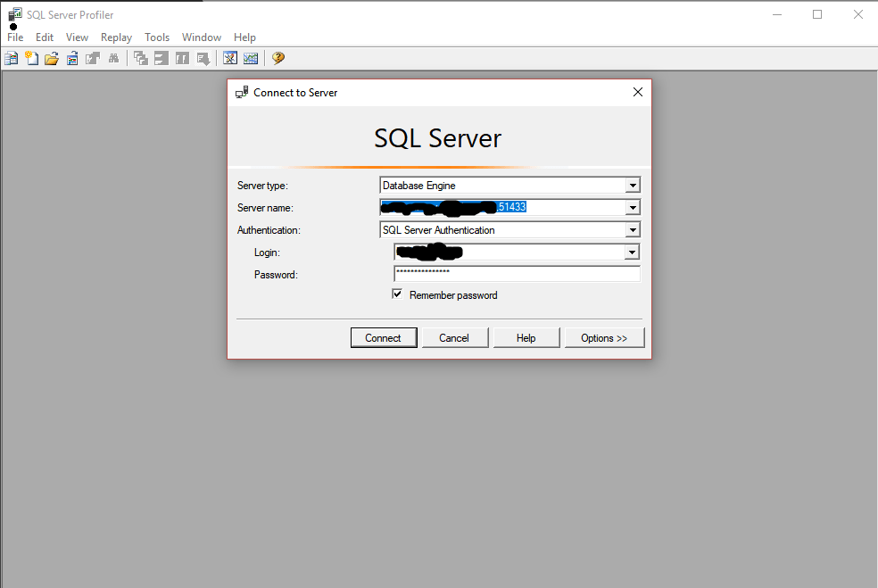This screenshot has width=878, height=588.
Task: Open the Edit menu
Action: (x=45, y=37)
